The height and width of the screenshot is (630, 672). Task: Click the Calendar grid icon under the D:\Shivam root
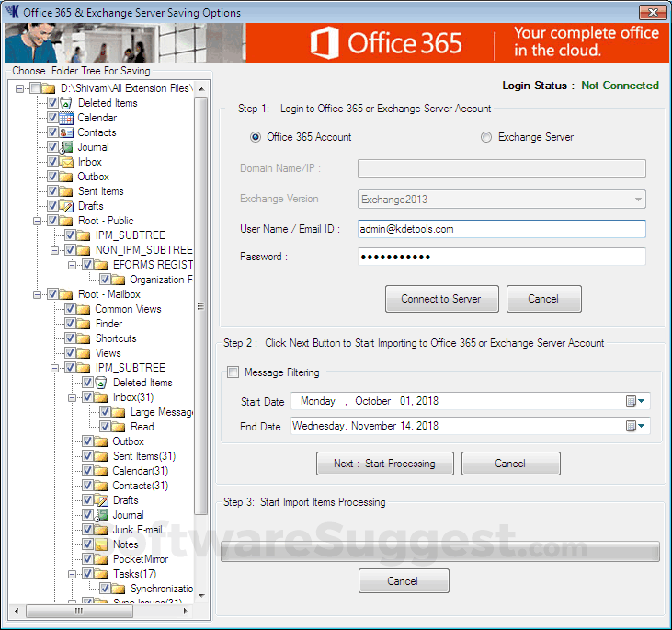(65, 118)
